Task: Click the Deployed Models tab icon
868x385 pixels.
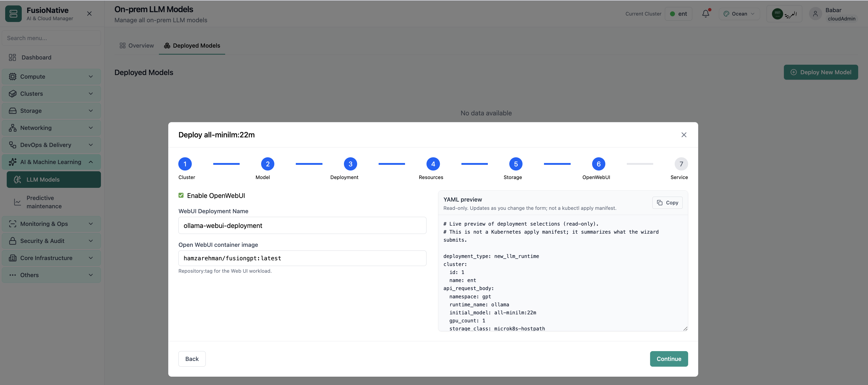Action: (167, 46)
